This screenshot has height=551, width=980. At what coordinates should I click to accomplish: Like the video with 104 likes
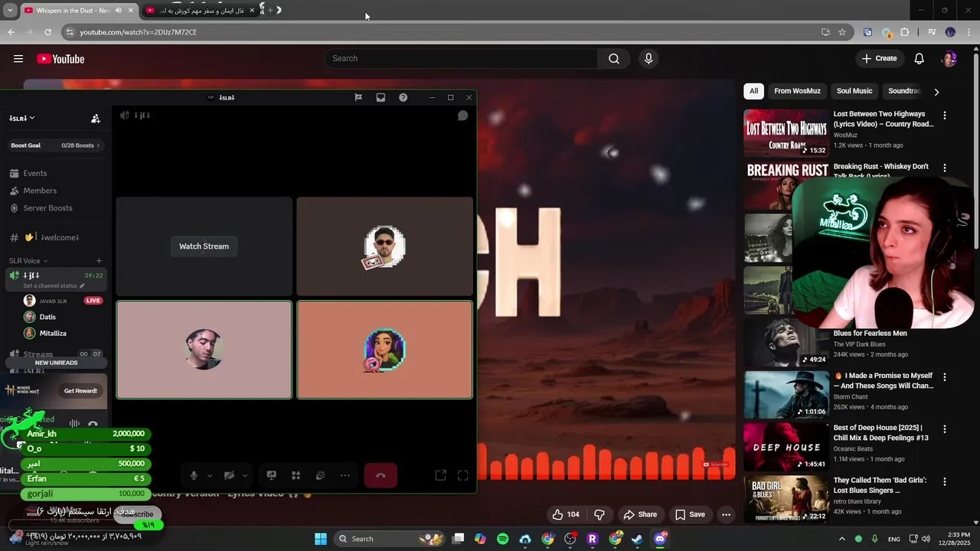566,514
